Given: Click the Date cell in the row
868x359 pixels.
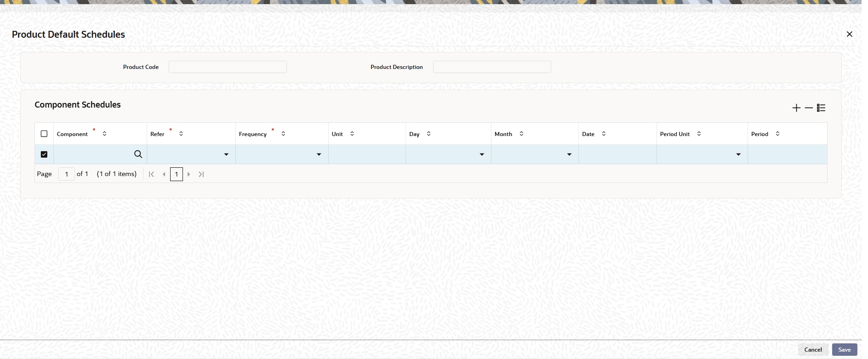Looking at the screenshot, I should coord(617,154).
